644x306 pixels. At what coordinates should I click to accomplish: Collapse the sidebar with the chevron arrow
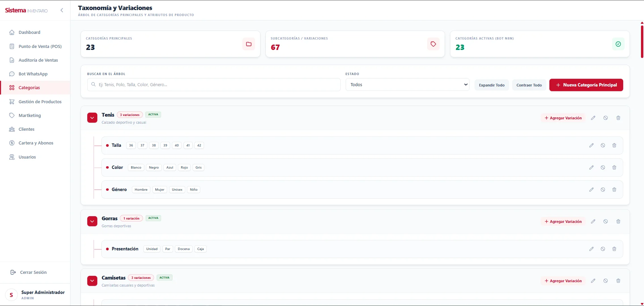[x=62, y=10]
